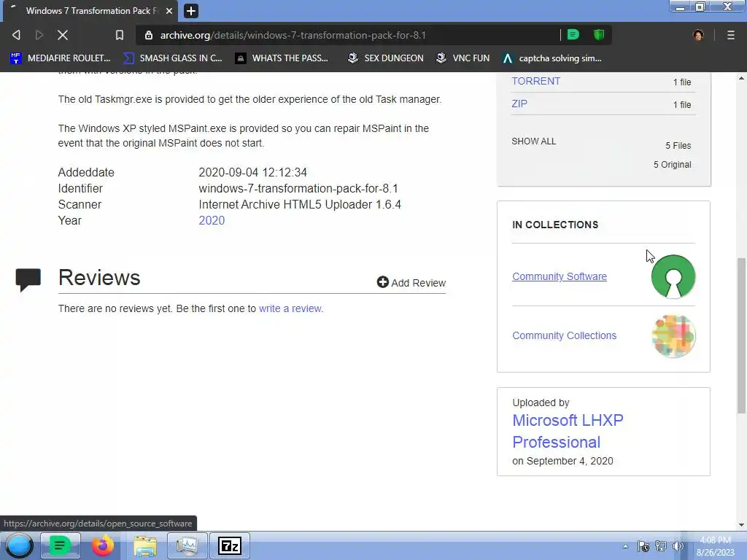Open the browser hamburger menu
747x560 pixels.
[731, 35]
